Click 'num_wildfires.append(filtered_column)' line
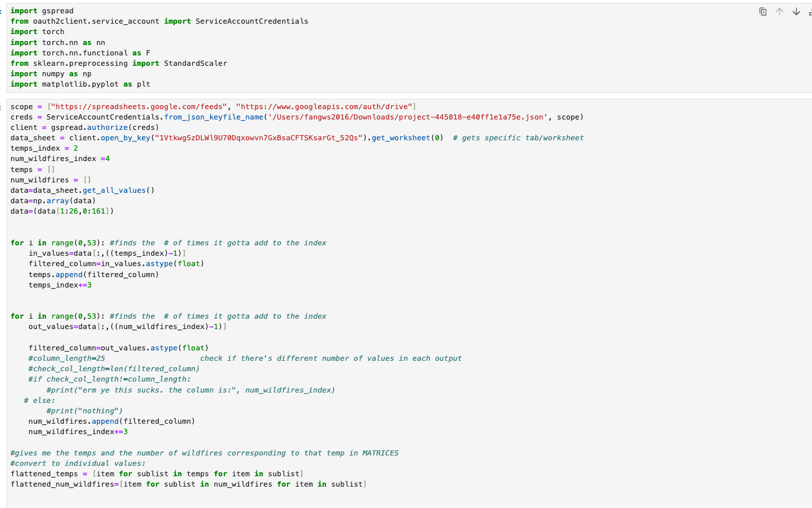 112,421
